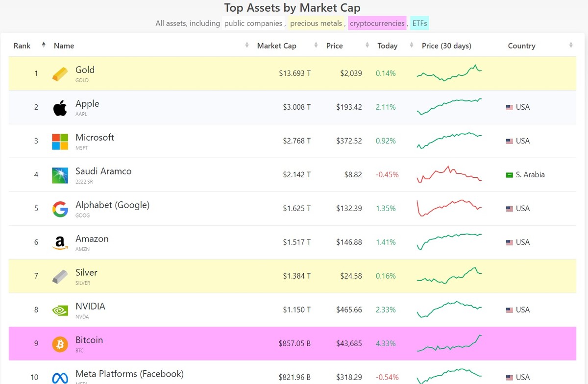Click the Amazon smile logo

[59, 242]
